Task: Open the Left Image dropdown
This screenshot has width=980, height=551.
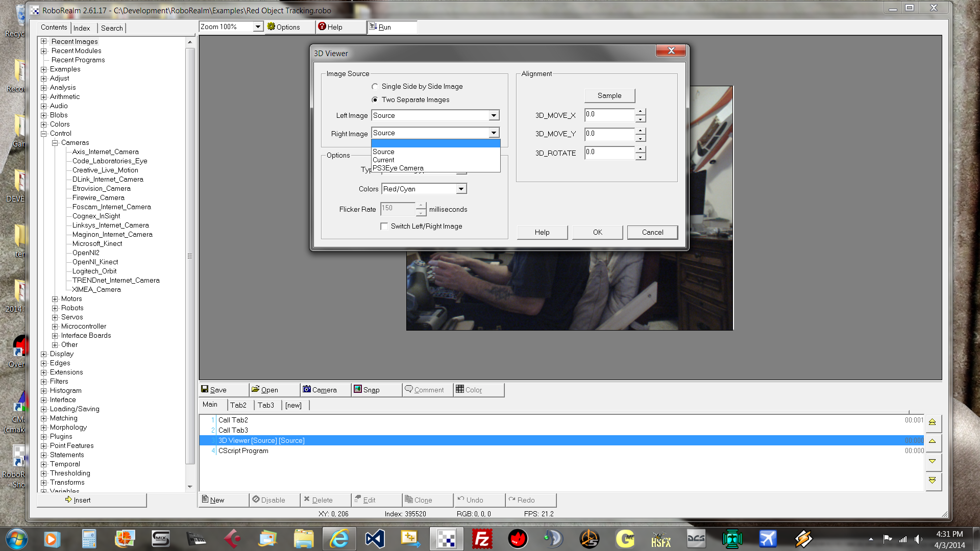Action: tap(494, 115)
